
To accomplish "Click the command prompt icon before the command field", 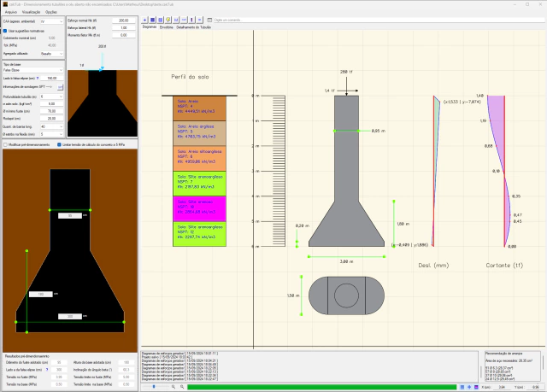I will (x=210, y=19).
